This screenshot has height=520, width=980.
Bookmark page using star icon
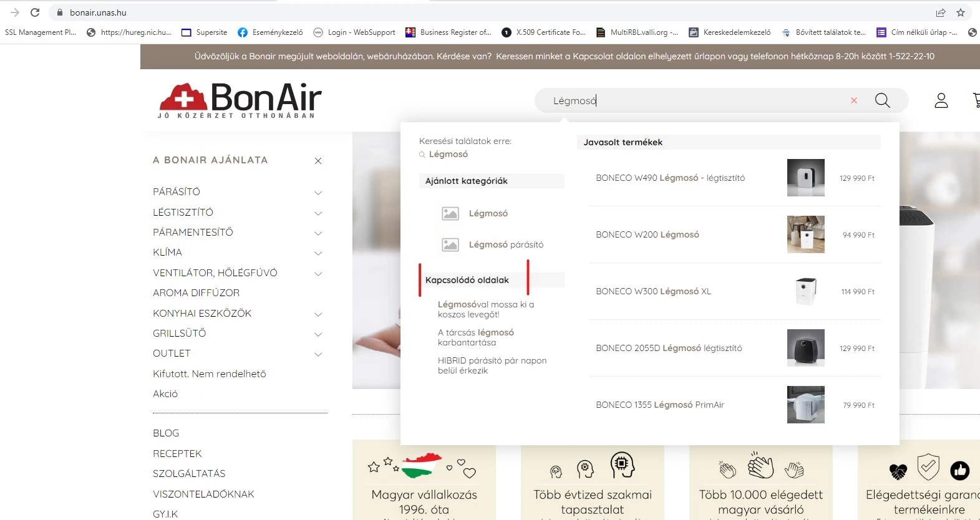pyautogui.click(x=961, y=12)
